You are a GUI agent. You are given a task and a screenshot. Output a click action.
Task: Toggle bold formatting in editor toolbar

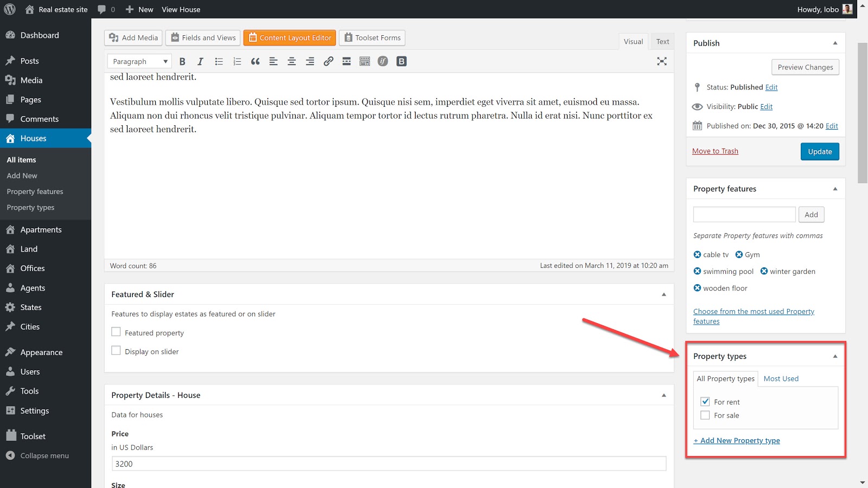(182, 62)
